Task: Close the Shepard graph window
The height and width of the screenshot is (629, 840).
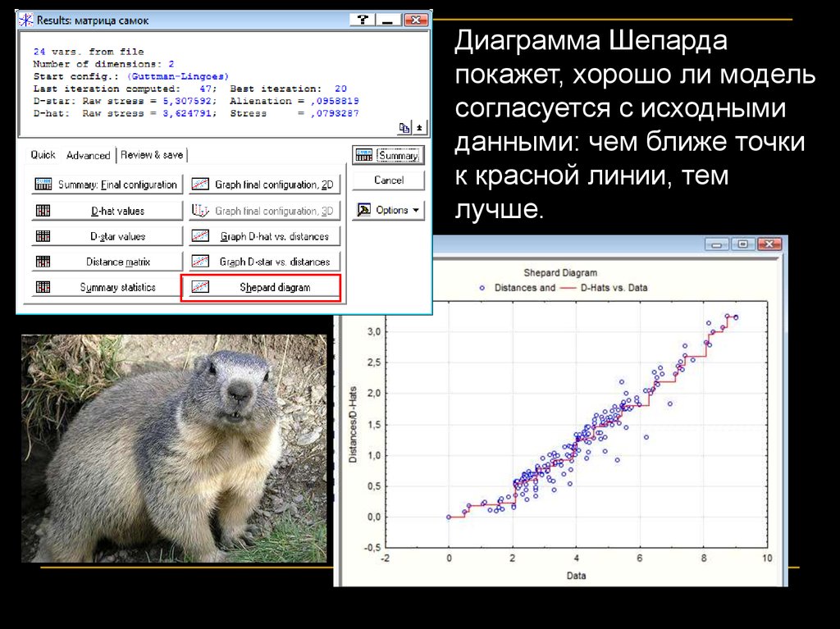Action: [x=769, y=244]
